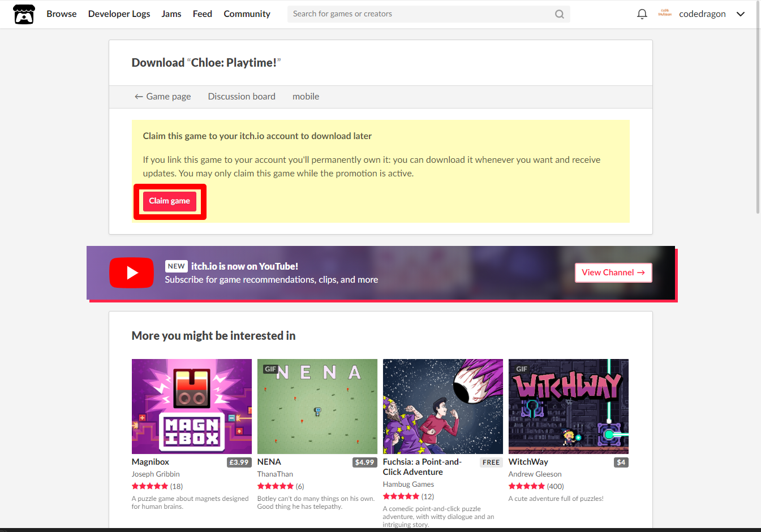
Task: Click the page vertical scrollbar
Action: (x=758, y=107)
